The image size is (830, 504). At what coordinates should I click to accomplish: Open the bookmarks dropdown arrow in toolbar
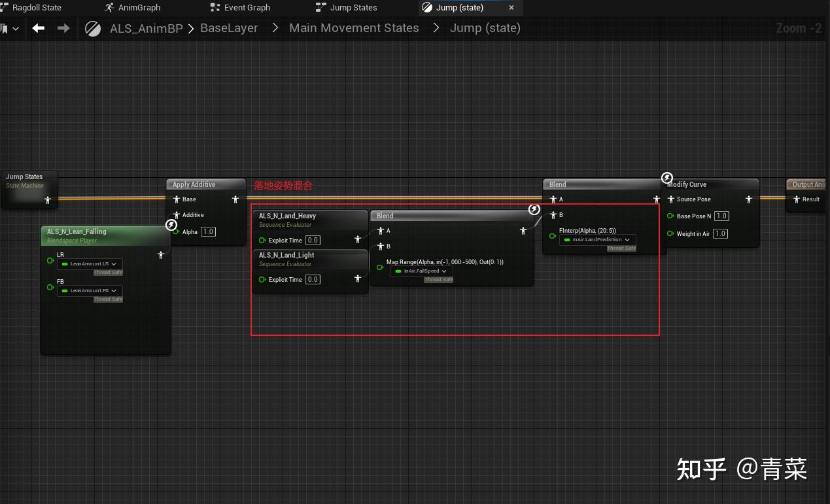[x=16, y=29]
